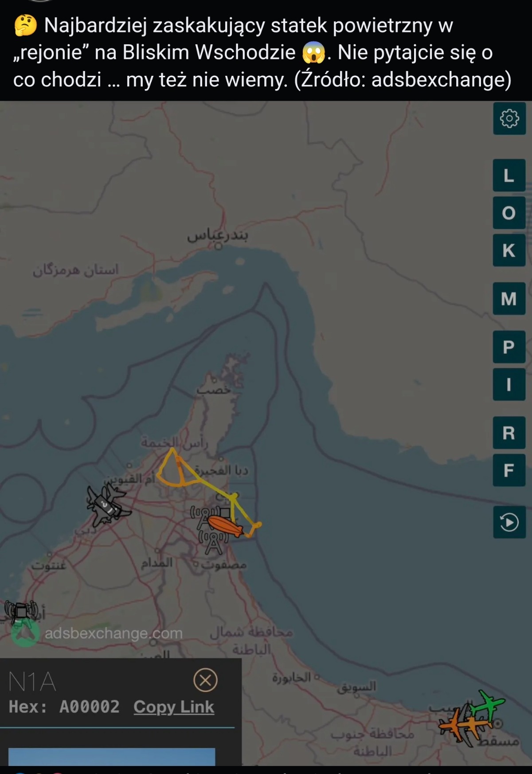
Task: Open the history replay button
Action: click(x=509, y=522)
